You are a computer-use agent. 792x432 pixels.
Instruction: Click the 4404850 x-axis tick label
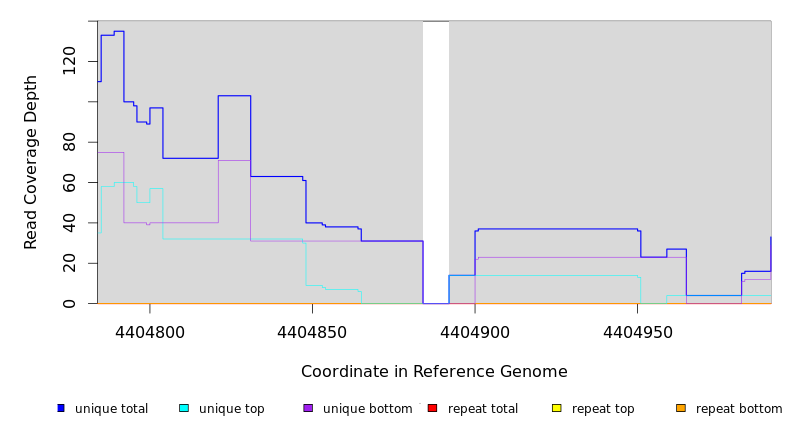(x=312, y=332)
